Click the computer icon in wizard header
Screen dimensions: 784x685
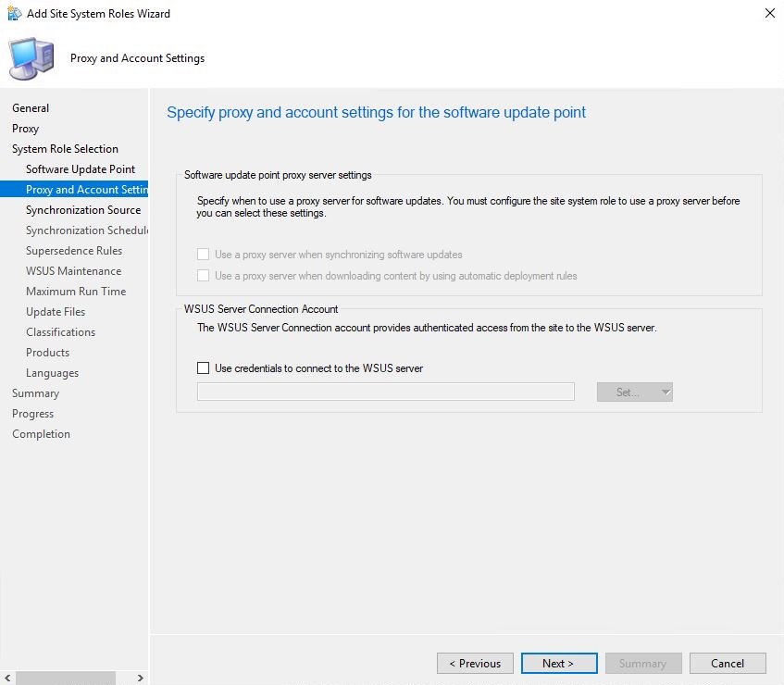click(x=31, y=58)
